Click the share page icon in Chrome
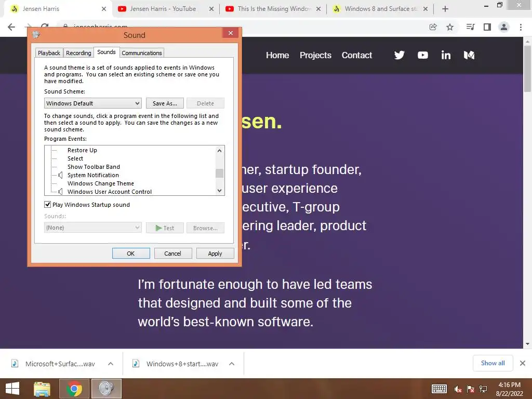This screenshot has width=532, height=399. (433, 27)
